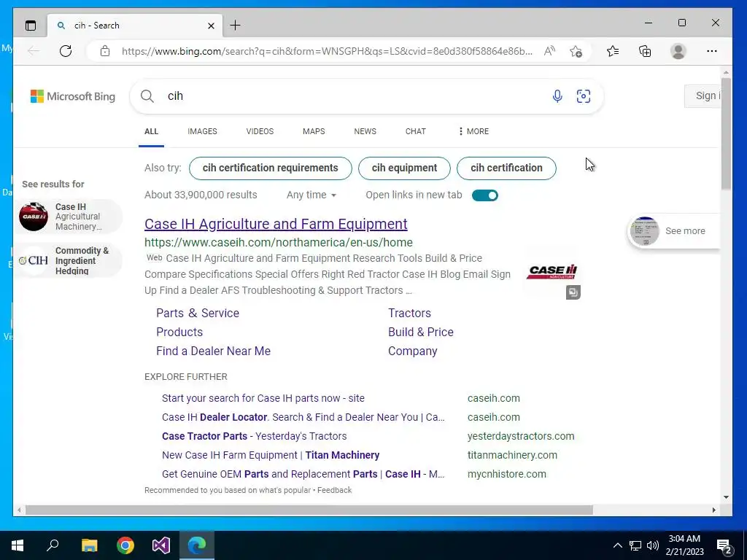The image size is (747, 560).
Task: Open Visual Studio from taskbar
Action: click(161, 545)
